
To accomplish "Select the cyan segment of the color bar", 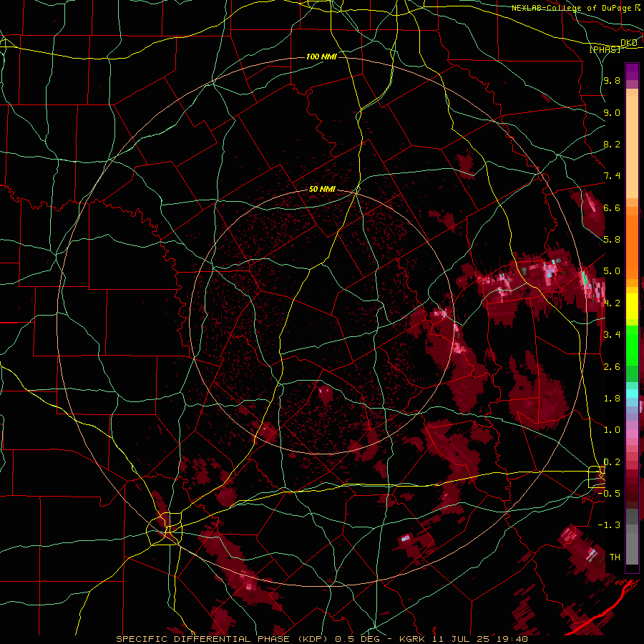I will [x=632, y=394].
